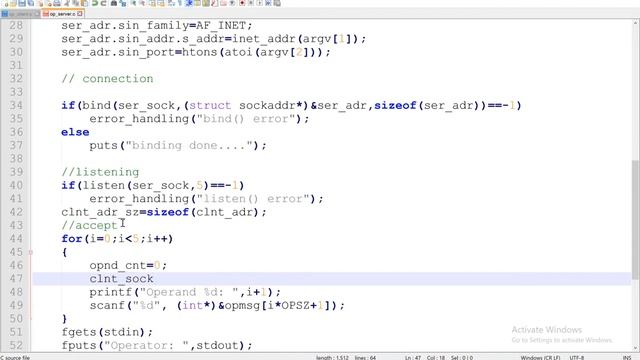Viewport: 640px width, 360px height.
Task: Click the Save All toolbar icon
Action: [31, 3]
